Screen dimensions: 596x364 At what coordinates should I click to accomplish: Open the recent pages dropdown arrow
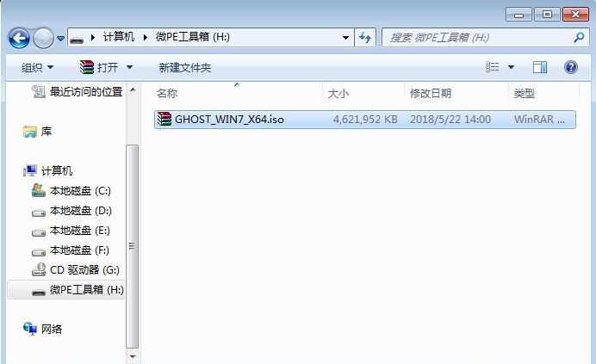click(60, 38)
